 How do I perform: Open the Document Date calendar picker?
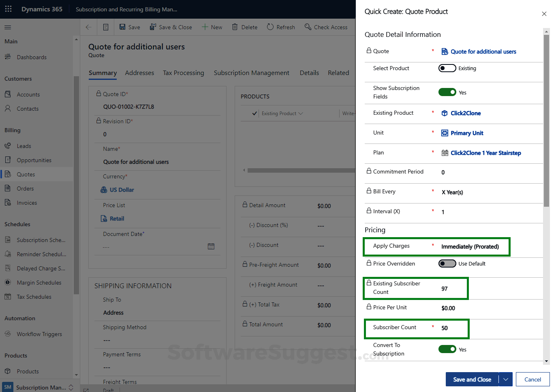tap(211, 246)
